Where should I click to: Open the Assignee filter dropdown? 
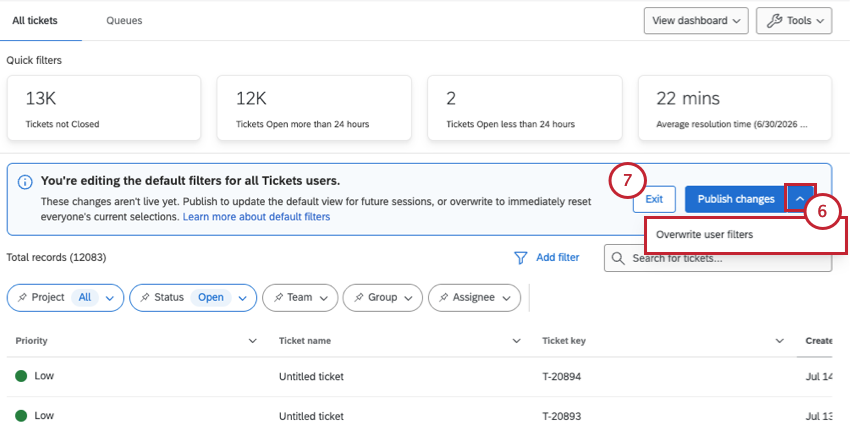(x=507, y=298)
